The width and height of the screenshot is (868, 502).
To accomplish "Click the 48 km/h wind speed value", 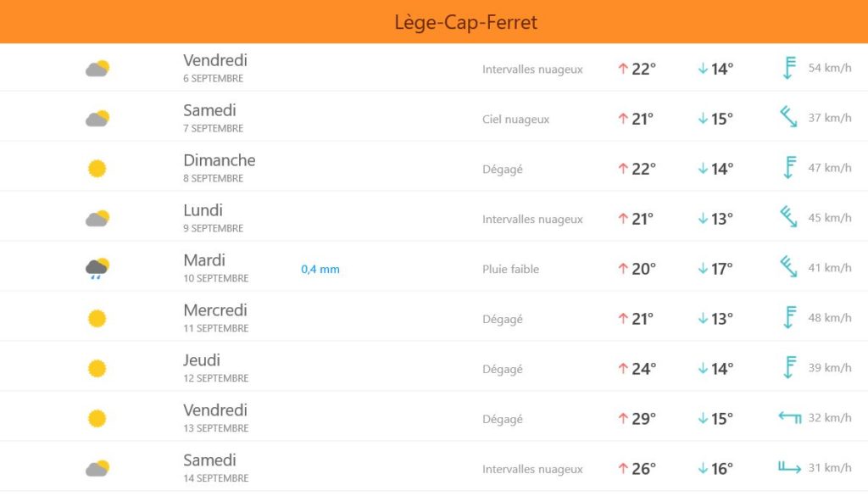I will pyautogui.click(x=830, y=317).
